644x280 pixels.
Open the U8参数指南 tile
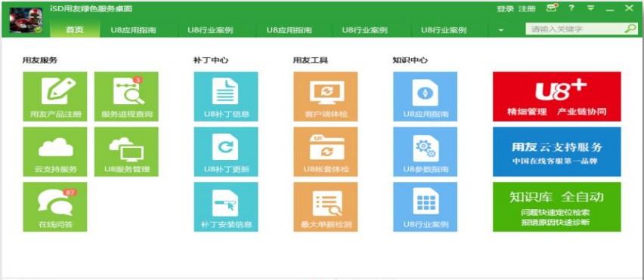click(425, 152)
